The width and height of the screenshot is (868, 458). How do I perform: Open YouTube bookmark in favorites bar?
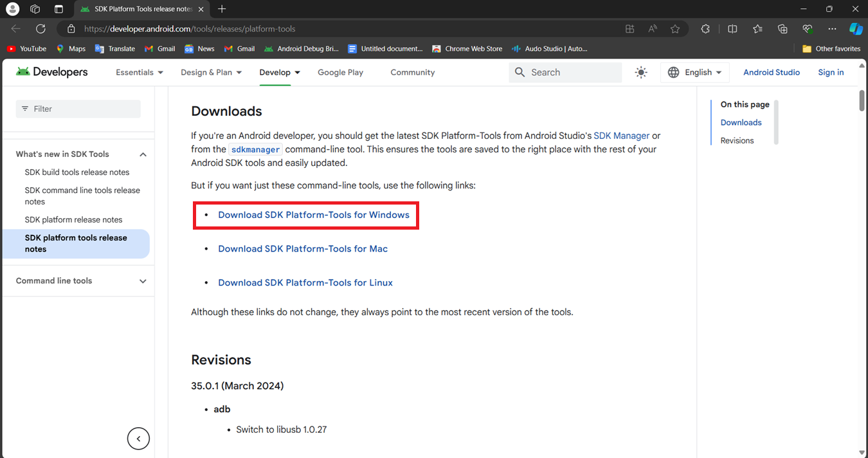[27, 48]
